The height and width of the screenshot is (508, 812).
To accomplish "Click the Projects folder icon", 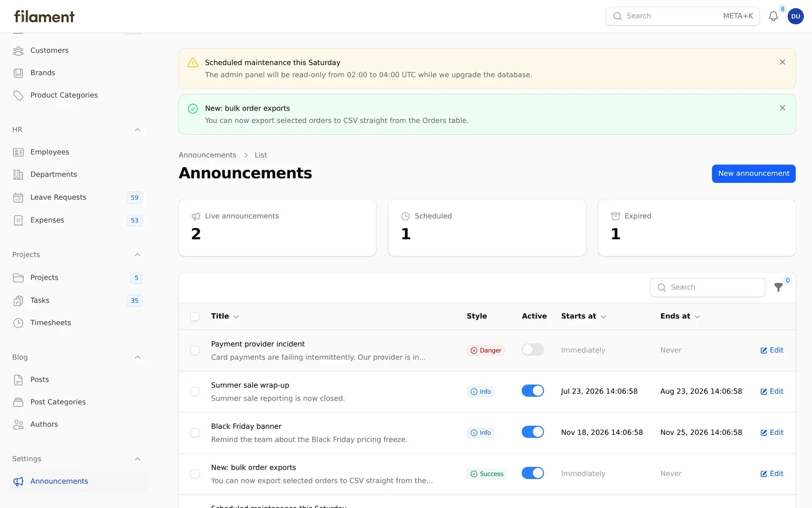I will (18, 278).
